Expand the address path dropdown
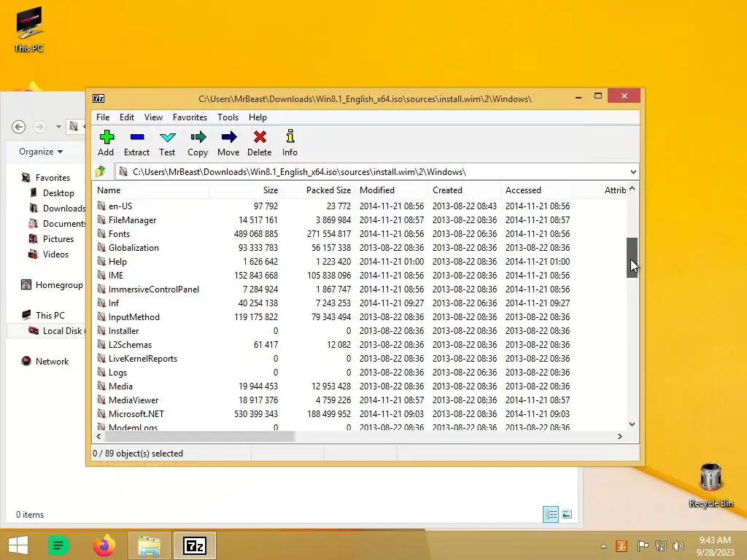The image size is (747, 560). click(x=632, y=172)
